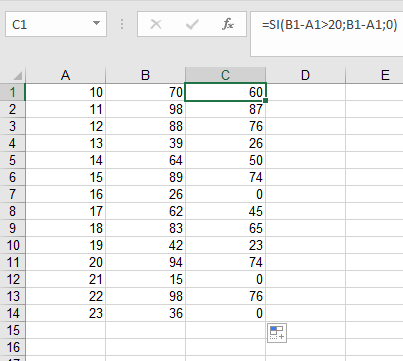Select row 16 header
The height and width of the screenshot is (361, 403).
tap(12, 347)
